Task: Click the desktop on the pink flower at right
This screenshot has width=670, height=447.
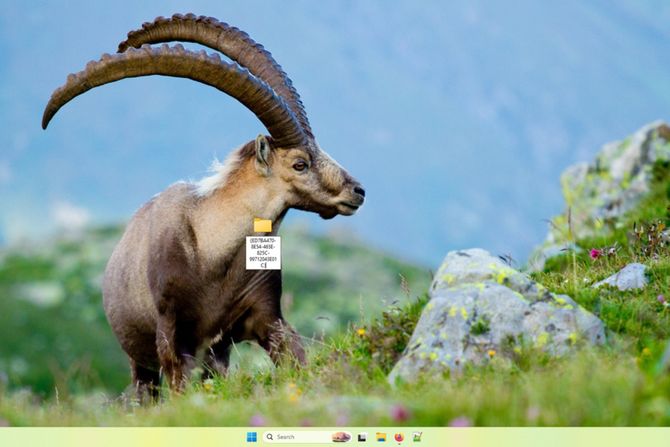Action: pos(595,253)
